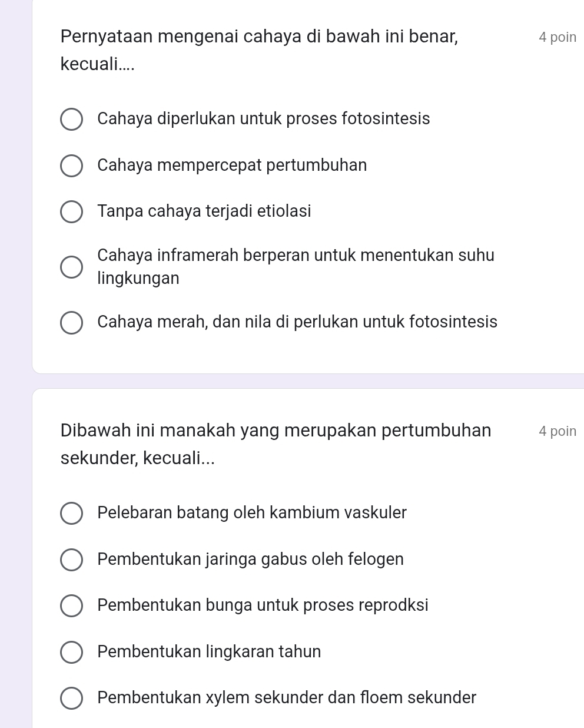This screenshot has width=584, height=728.
Task: Click the "Pembentukan lingkaran tahun" label text
Action: (x=210, y=651)
